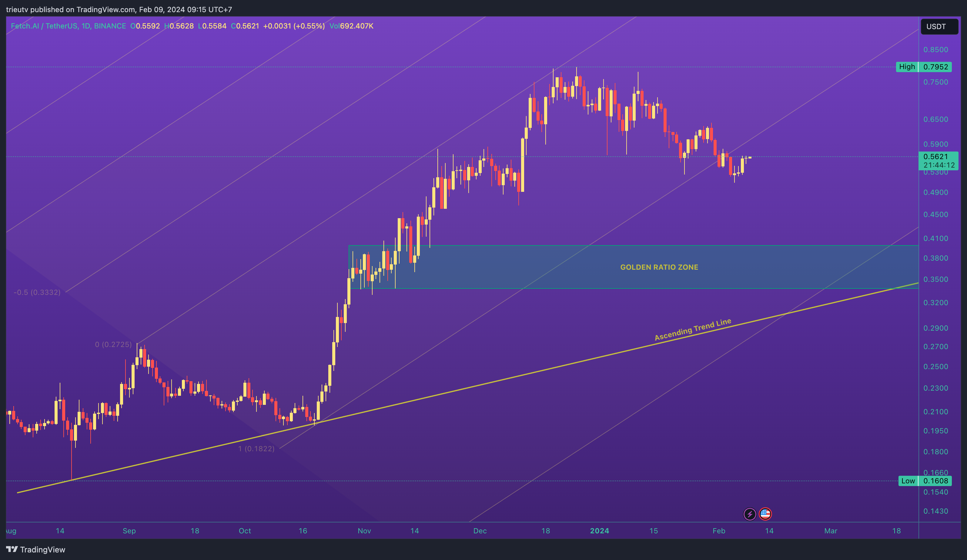
Task: Click the current price 0.5621 label
Action: tap(935, 156)
